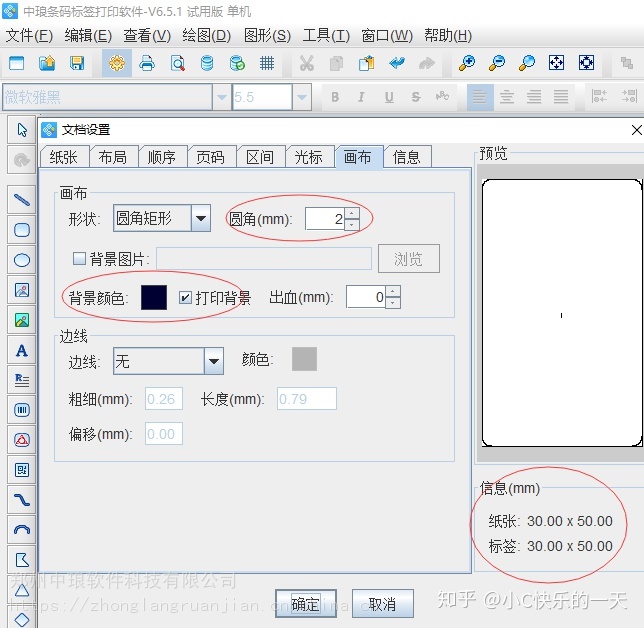Decrease 圆角(mm) value with down arrow
The width and height of the screenshot is (644, 628).
click(x=352, y=224)
